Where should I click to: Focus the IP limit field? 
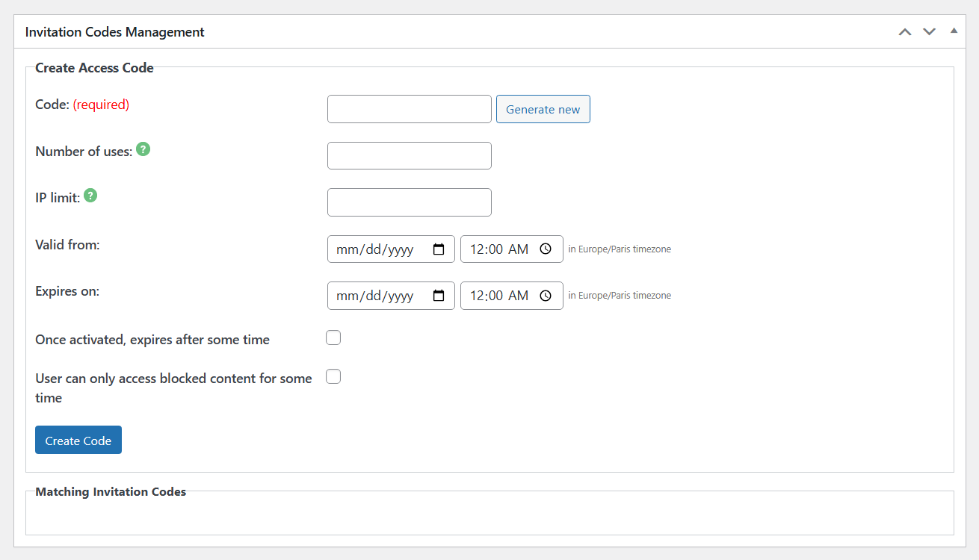pyautogui.click(x=410, y=202)
